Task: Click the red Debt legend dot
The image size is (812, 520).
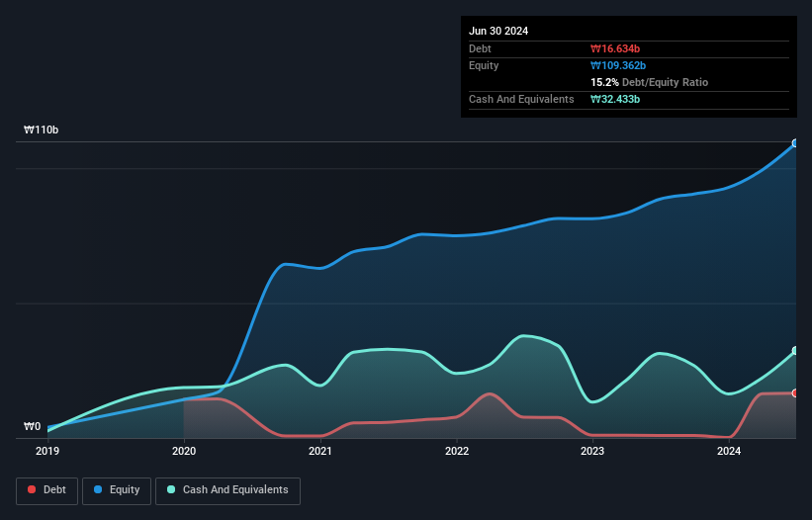Action: (32, 489)
